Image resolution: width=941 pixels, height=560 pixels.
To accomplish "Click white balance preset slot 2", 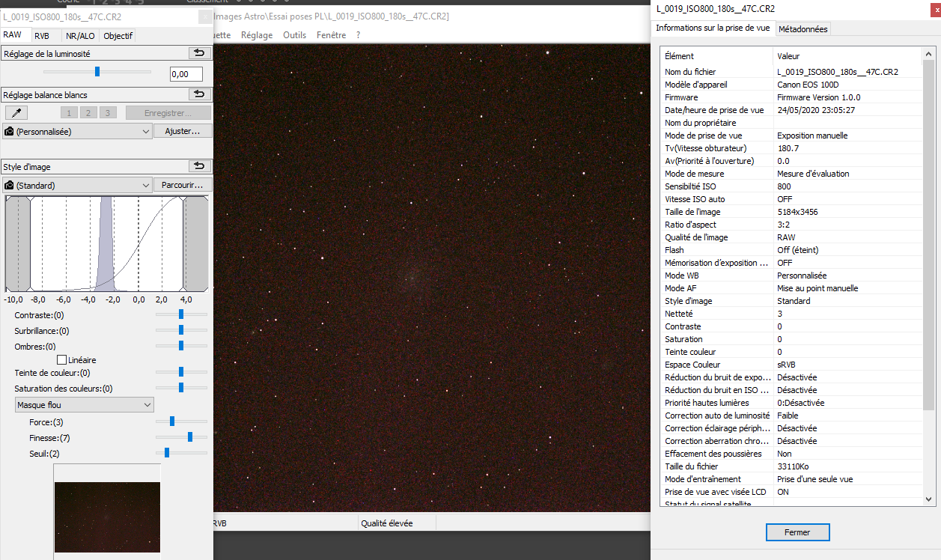I will coord(88,112).
